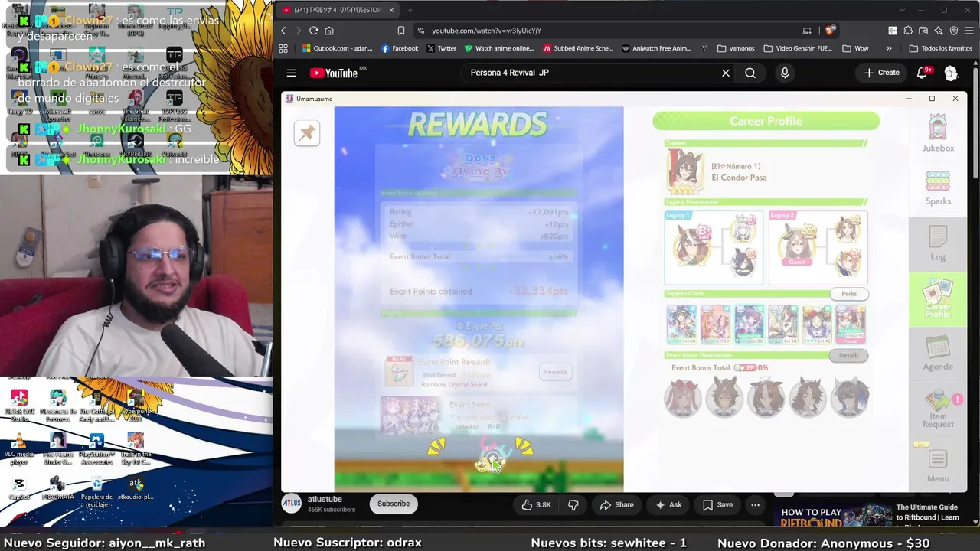Click the pin button in the Umamusume window

point(307,133)
